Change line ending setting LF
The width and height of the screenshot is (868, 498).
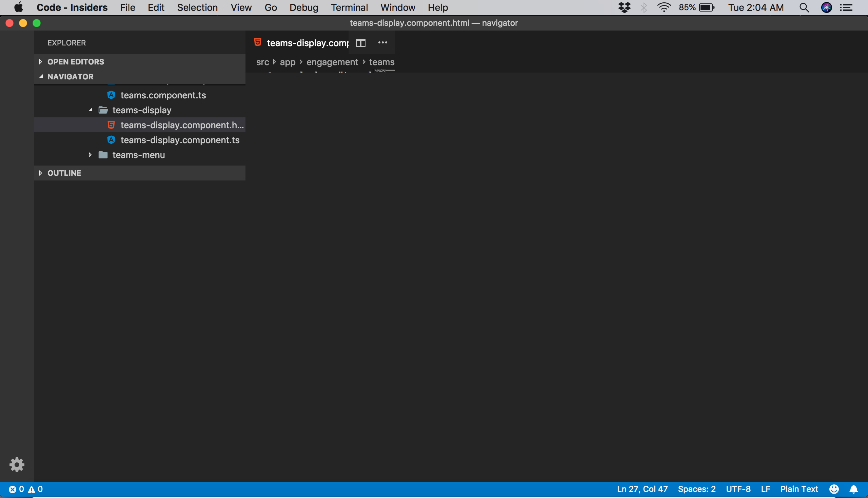[766, 489]
